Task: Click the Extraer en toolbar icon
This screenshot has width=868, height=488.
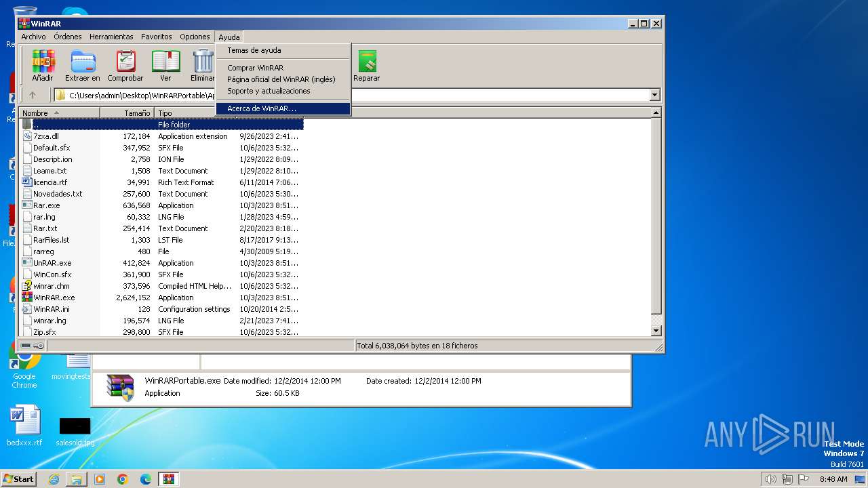Action: 82,66
